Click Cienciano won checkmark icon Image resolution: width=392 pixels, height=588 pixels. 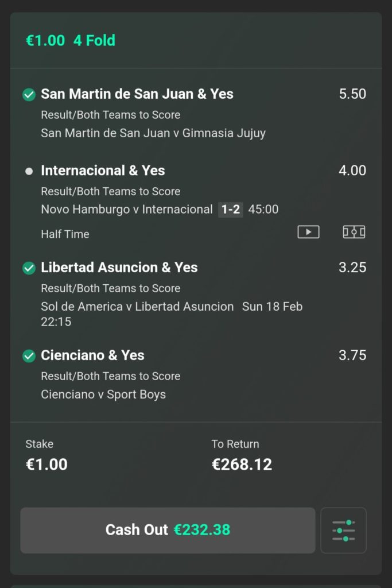coord(29,356)
